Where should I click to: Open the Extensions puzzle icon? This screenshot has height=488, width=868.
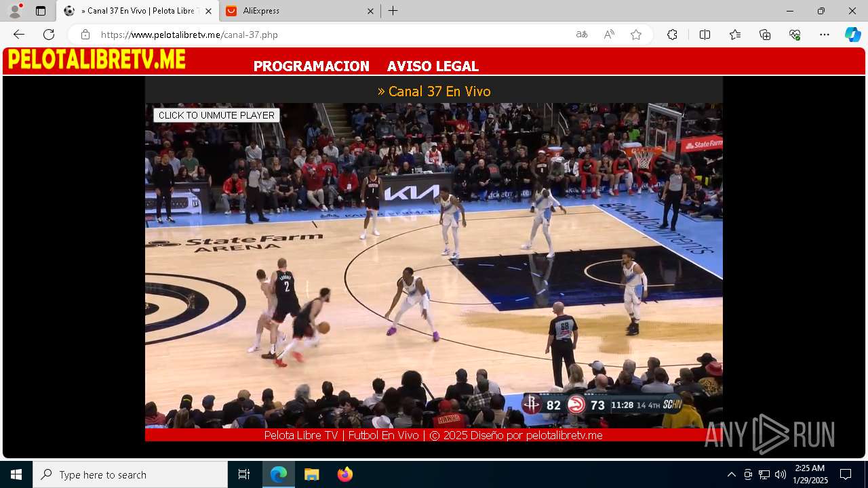672,35
